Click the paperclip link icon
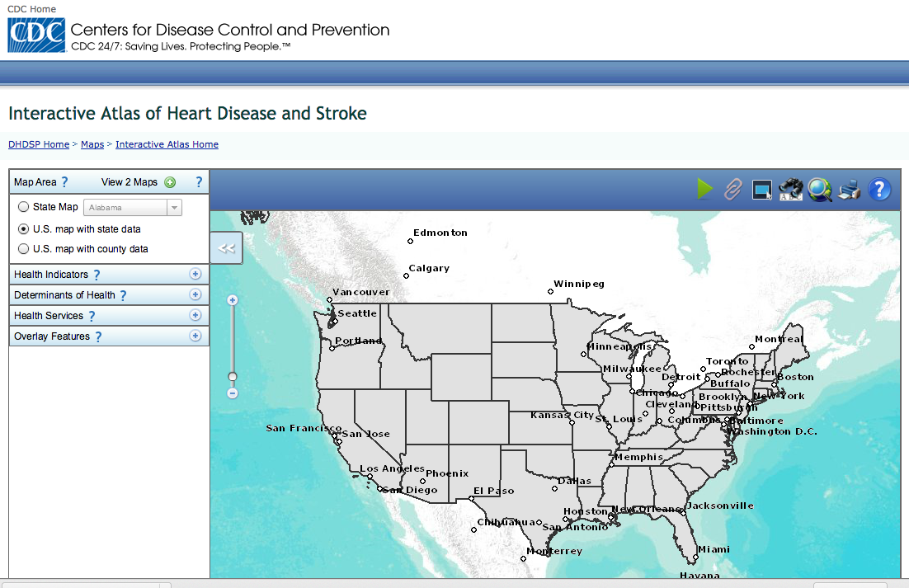 click(732, 189)
